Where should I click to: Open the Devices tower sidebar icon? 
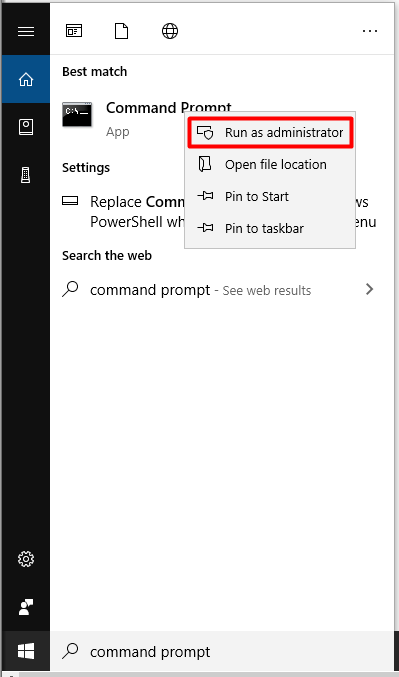coord(26,175)
